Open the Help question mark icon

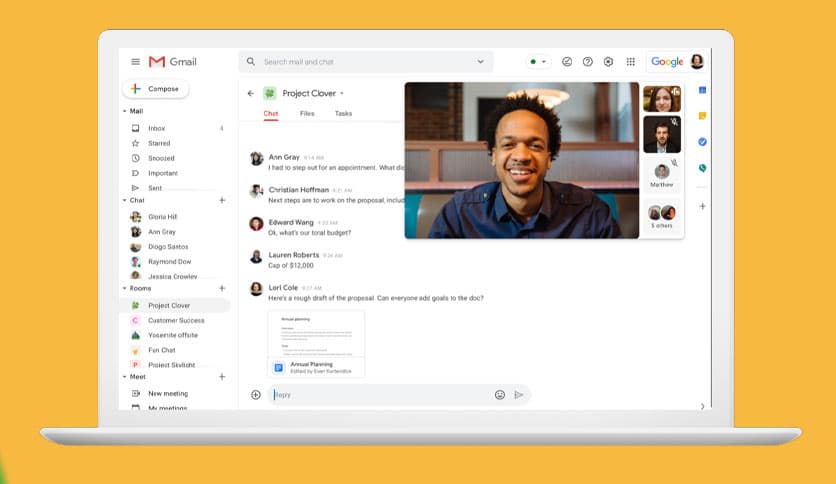pyautogui.click(x=588, y=62)
